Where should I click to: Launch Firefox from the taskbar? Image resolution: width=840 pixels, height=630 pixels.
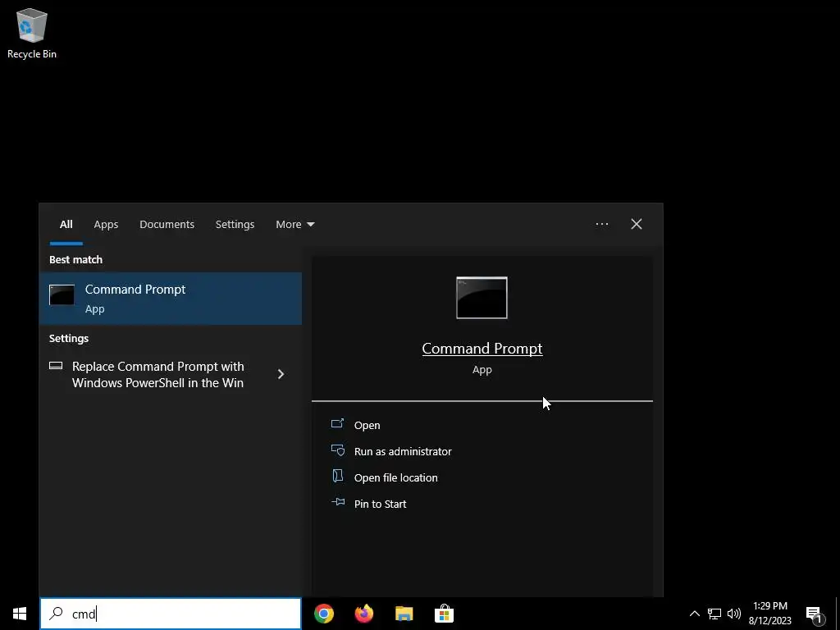364,614
